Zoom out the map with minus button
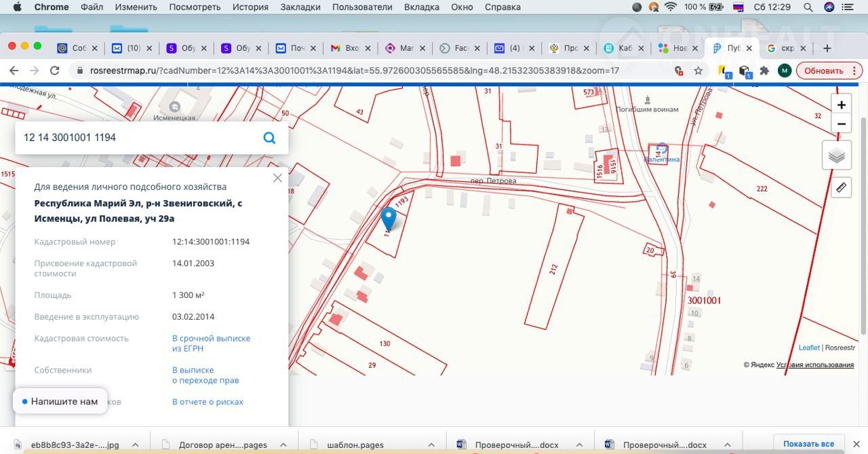 click(841, 124)
